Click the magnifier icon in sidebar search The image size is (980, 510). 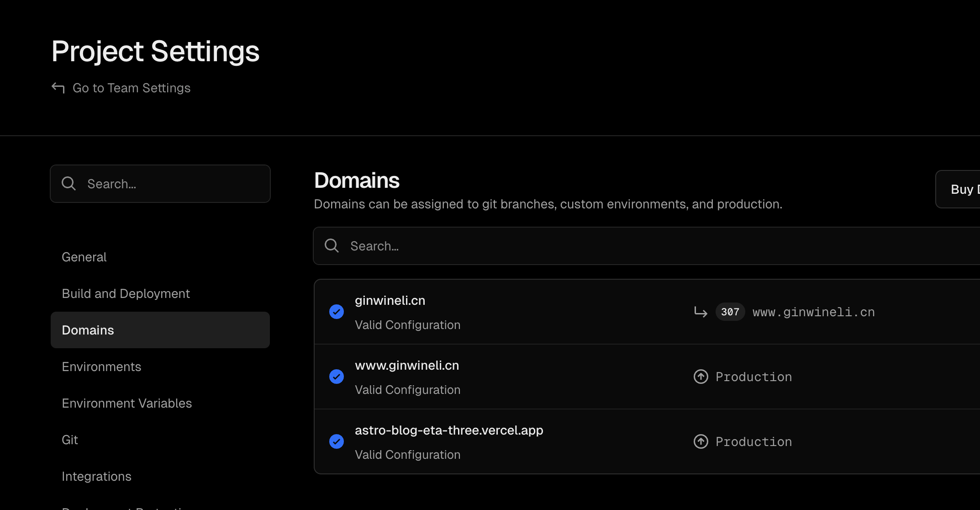click(x=68, y=184)
